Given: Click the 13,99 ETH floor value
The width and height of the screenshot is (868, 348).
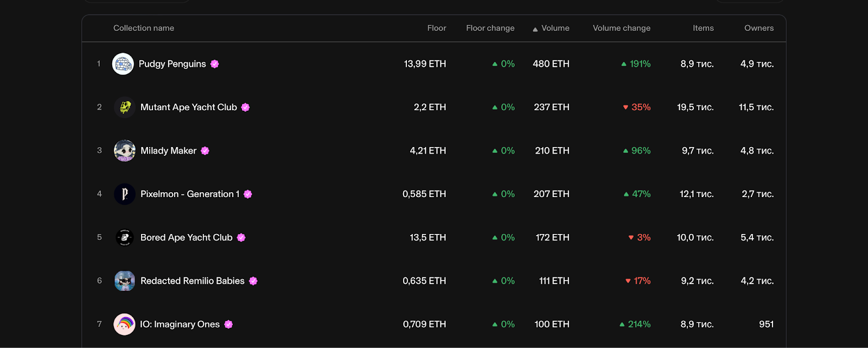Looking at the screenshot, I should [x=425, y=64].
